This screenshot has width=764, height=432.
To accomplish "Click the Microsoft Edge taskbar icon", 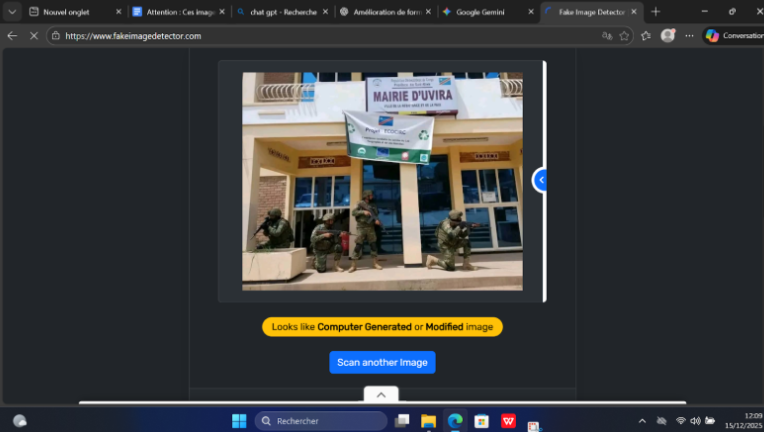I will click(455, 421).
